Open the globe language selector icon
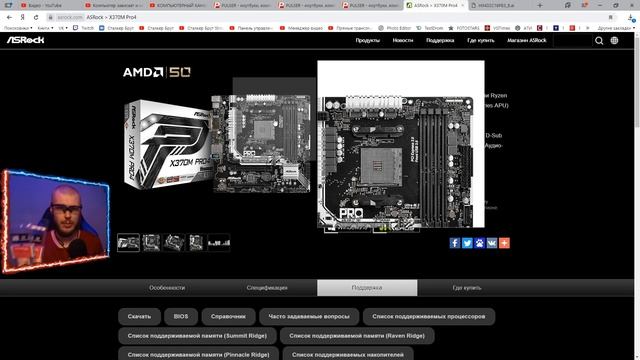The height and width of the screenshot is (360, 640). pos(614,40)
